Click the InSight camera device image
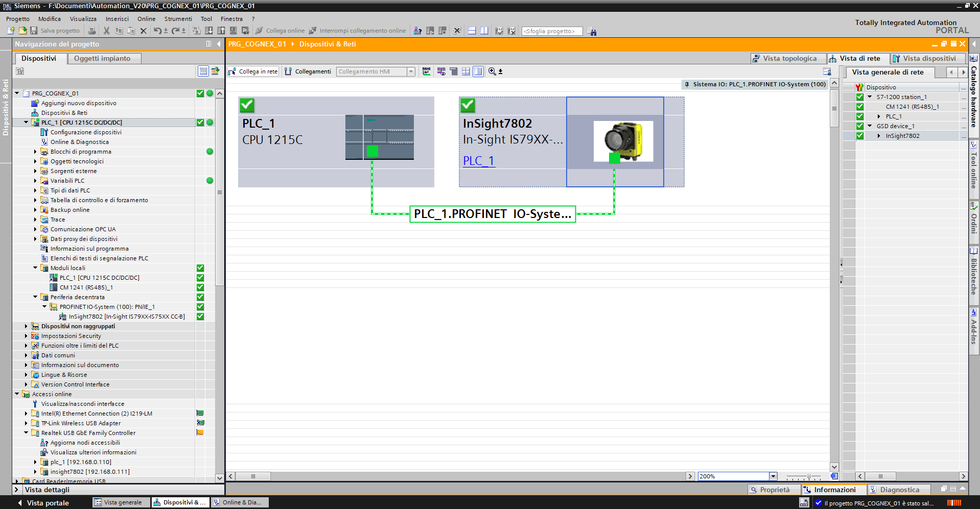Viewport: 980px width, 509px height. [623, 141]
